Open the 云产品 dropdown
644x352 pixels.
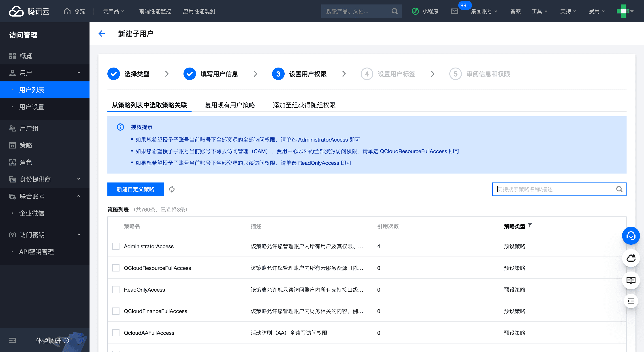113,11
